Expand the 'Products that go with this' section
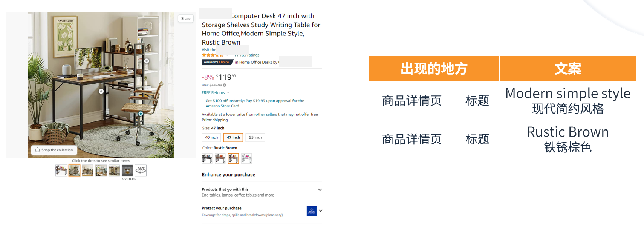The width and height of the screenshot is (644, 238). coord(320,190)
